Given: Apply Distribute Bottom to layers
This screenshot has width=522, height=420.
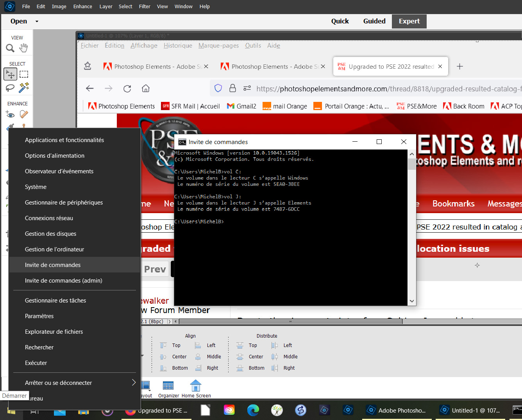Looking at the screenshot, I should (x=250, y=368).
